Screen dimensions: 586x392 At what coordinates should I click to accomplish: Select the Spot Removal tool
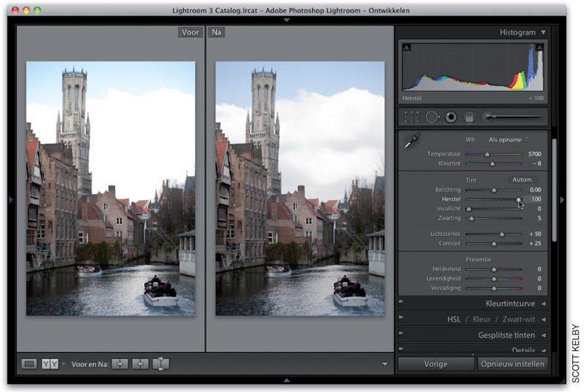432,117
